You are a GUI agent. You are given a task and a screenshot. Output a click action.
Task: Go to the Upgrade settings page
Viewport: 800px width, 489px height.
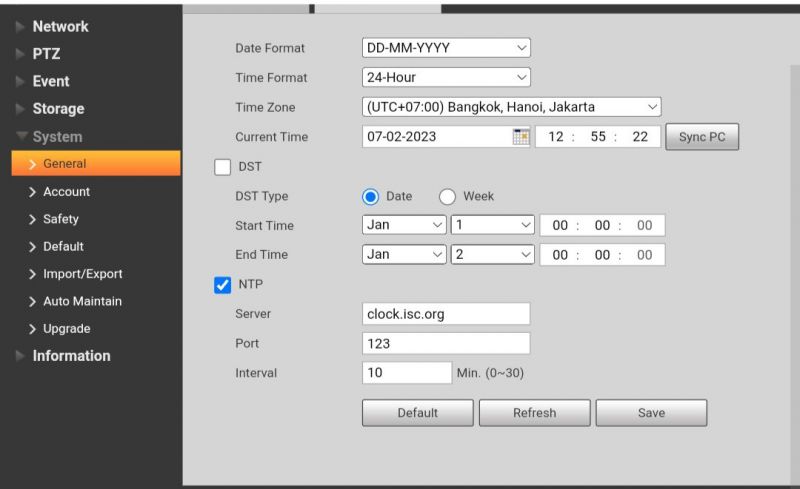(65, 328)
